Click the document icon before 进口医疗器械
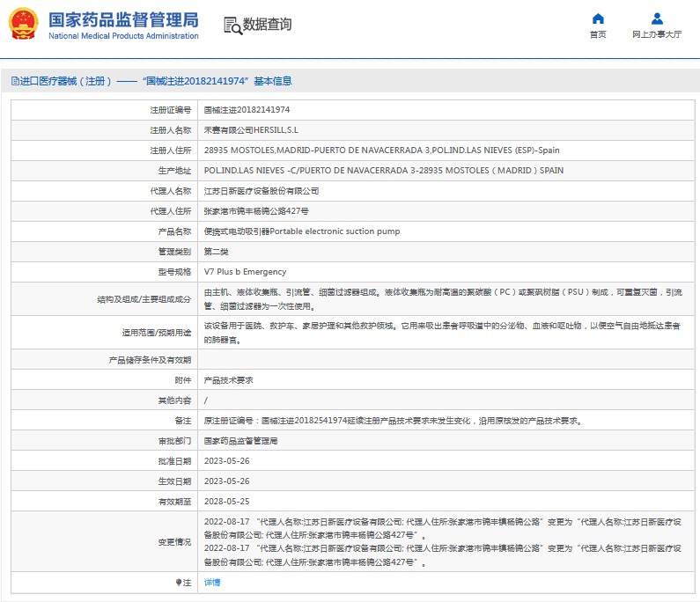The width and height of the screenshot is (700, 602). point(14,81)
